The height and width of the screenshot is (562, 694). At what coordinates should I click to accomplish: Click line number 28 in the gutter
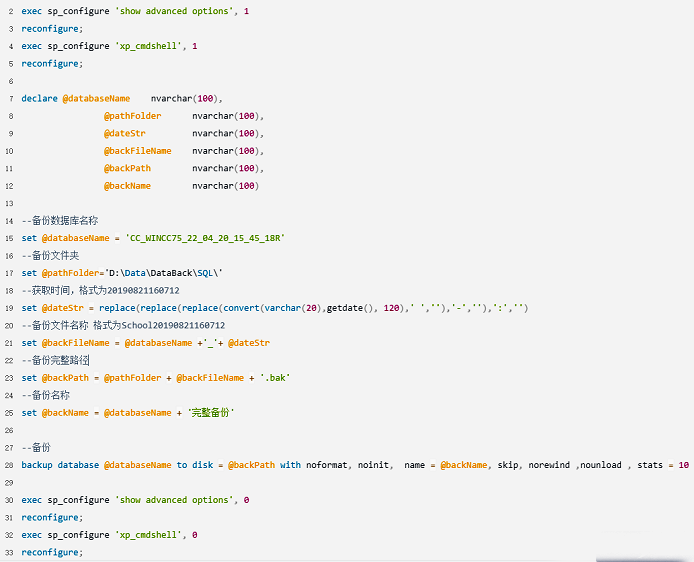click(8, 465)
